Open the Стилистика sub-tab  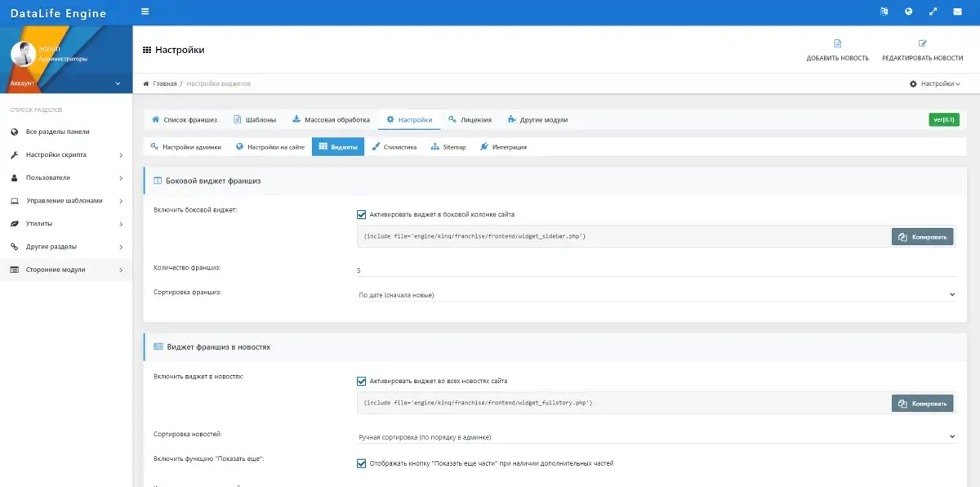coord(394,147)
